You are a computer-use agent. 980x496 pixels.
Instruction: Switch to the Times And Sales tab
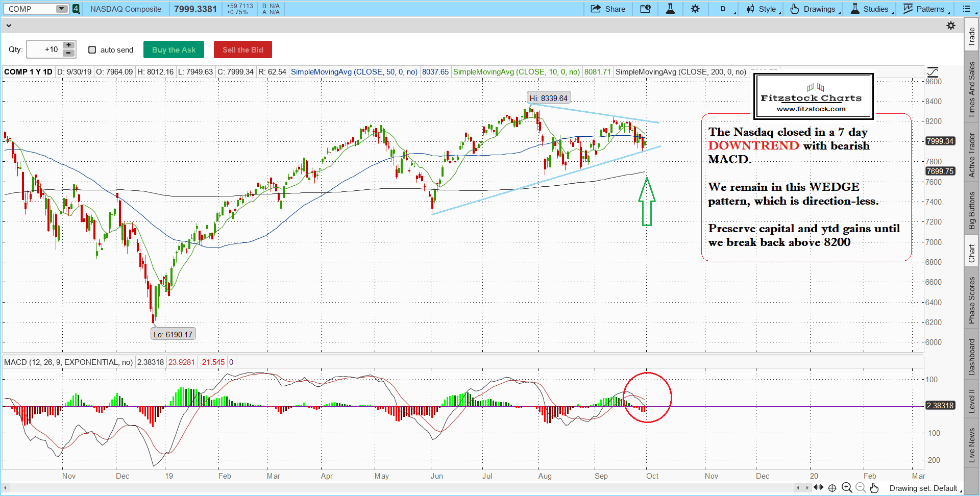pyautogui.click(x=971, y=89)
